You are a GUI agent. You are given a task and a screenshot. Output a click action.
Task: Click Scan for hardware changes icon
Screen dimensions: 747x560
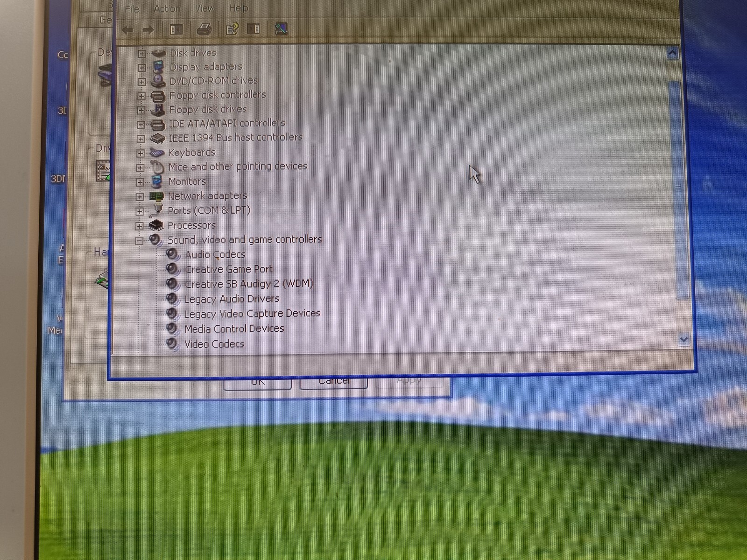pos(281,29)
